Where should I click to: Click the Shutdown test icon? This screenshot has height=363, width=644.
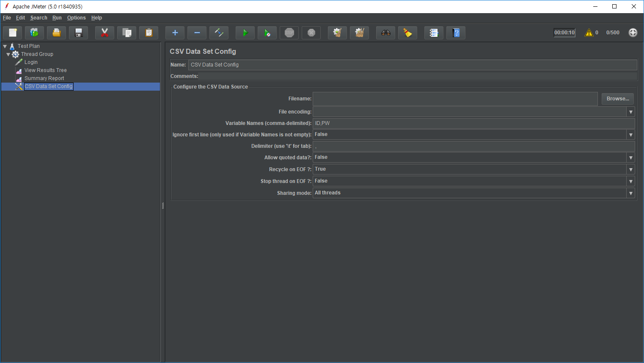point(311,33)
